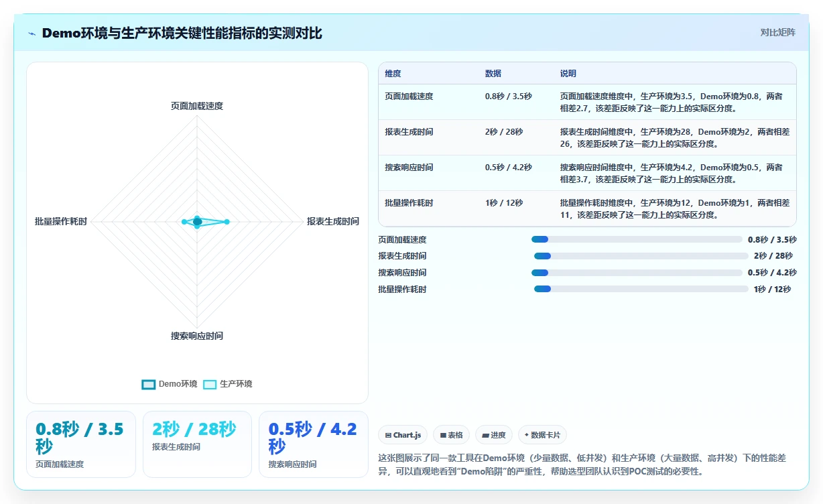Click the 数据卡片 tag
823x504 pixels.
[542, 435]
